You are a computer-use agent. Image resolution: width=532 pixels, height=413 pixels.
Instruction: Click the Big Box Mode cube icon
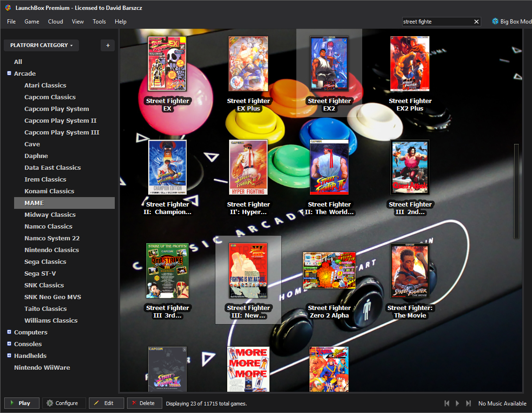click(x=495, y=21)
